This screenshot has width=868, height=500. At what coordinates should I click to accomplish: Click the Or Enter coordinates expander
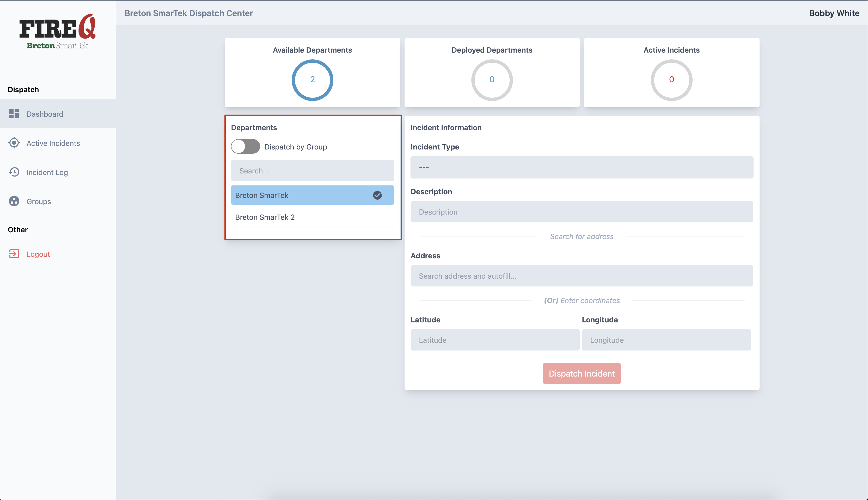coord(582,300)
